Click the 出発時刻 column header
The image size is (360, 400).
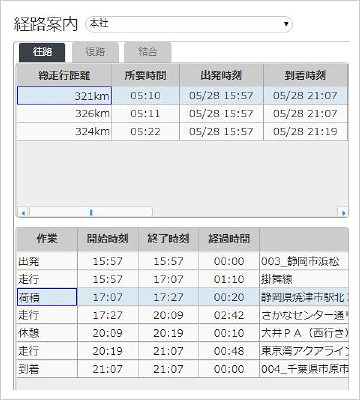pos(221,75)
